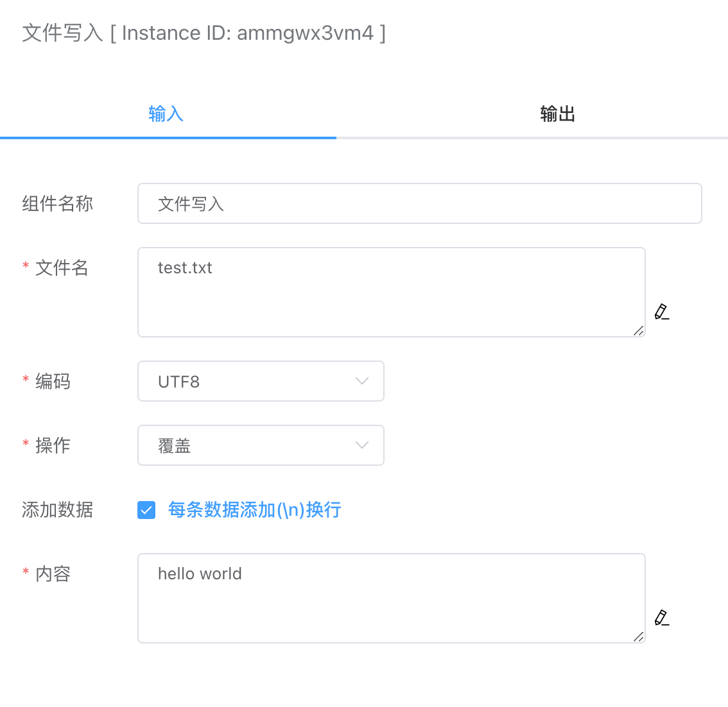Viewport: 728px width, 707px height.
Task: Click the pencil edit icon beside 内容 field
Action: tap(662, 618)
